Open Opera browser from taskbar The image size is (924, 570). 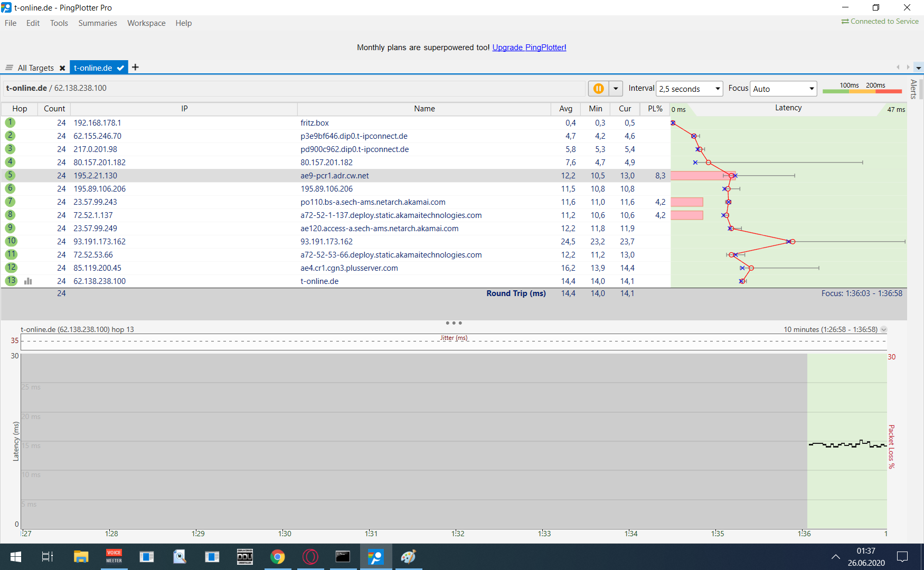pos(310,557)
